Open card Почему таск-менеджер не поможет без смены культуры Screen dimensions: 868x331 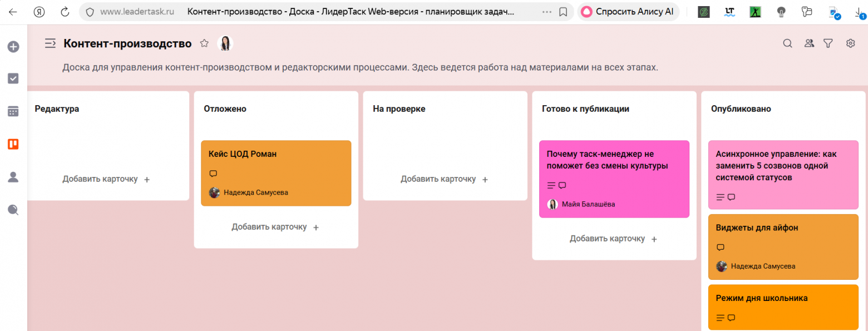tap(614, 179)
